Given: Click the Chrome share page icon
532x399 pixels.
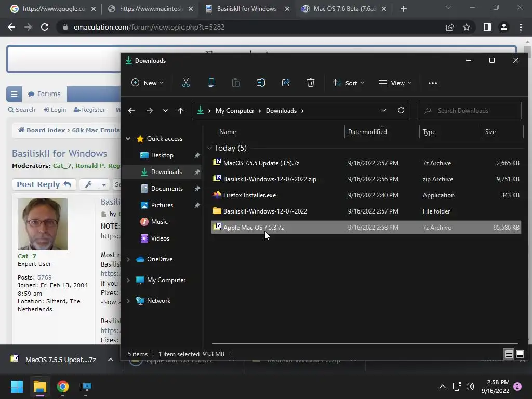Looking at the screenshot, I should [450, 27].
